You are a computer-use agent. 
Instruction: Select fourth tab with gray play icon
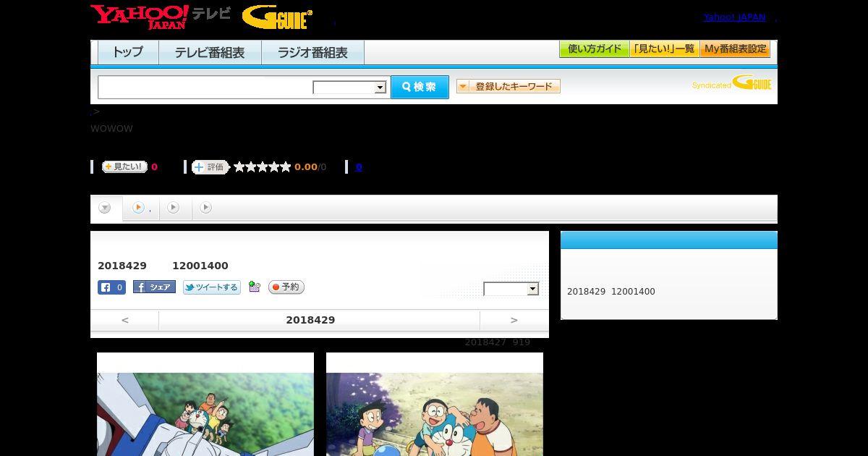point(206,208)
